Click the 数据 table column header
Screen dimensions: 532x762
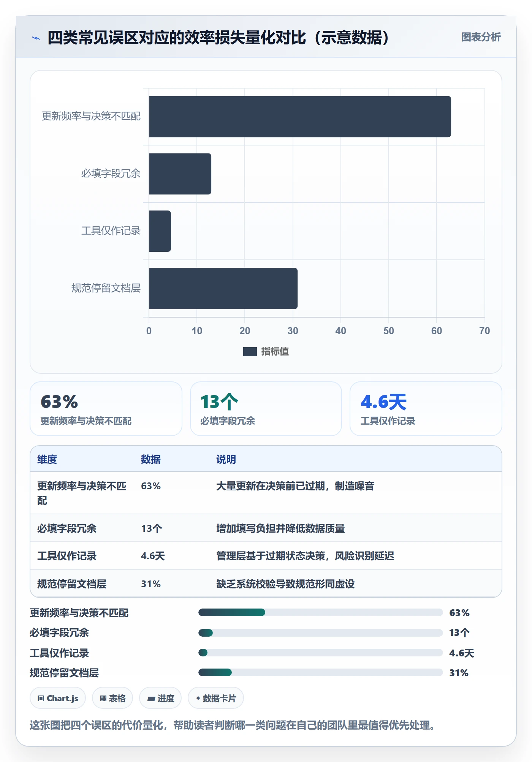point(151,459)
